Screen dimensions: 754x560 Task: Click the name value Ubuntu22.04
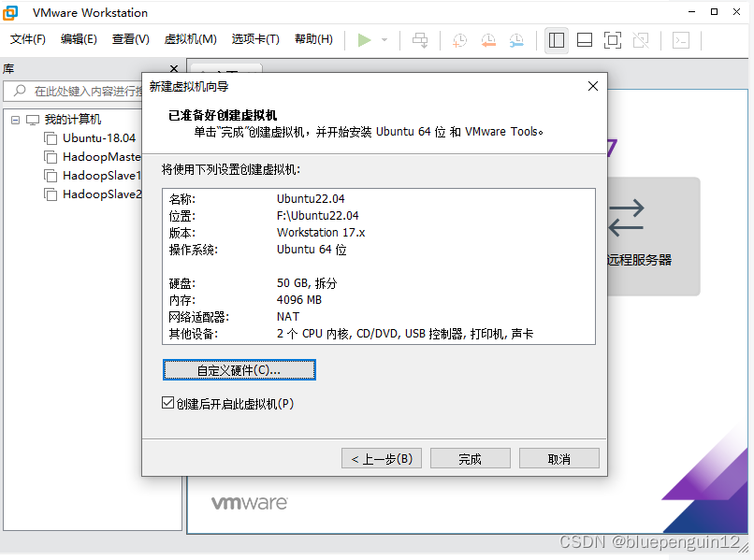pos(311,198)
